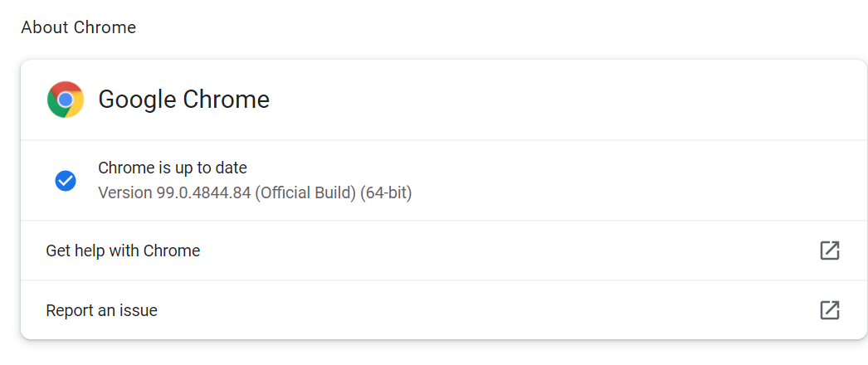
Task: Open external link icon beside Get help
Action: coord(829,251)
